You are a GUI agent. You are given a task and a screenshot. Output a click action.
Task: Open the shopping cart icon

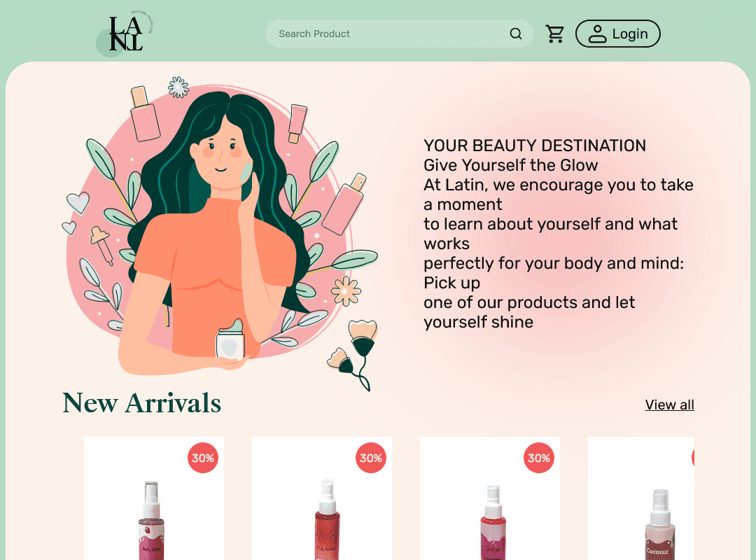click(555, 34)
